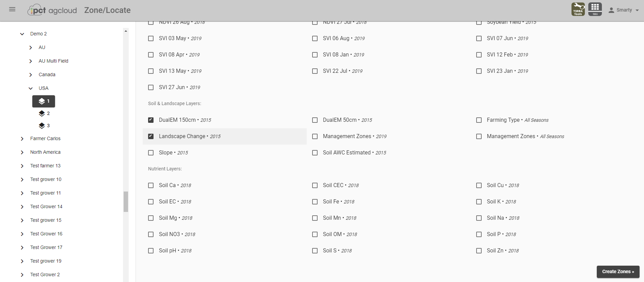Click the user account avatar icon
Viewport: 644px width, 282px height.
point(611,10)
